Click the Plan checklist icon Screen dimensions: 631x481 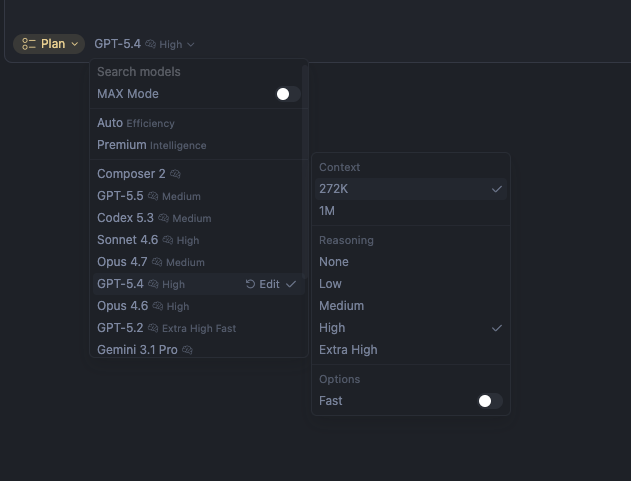tap(29, 44)
